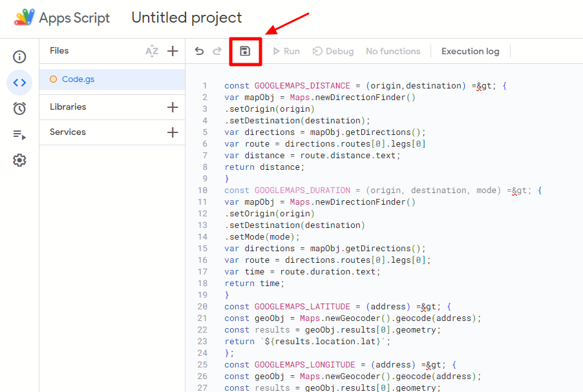Open the Triggers panel from the sidebar
The height and width of the screenshot is (392, 583).
click(19, 108)
